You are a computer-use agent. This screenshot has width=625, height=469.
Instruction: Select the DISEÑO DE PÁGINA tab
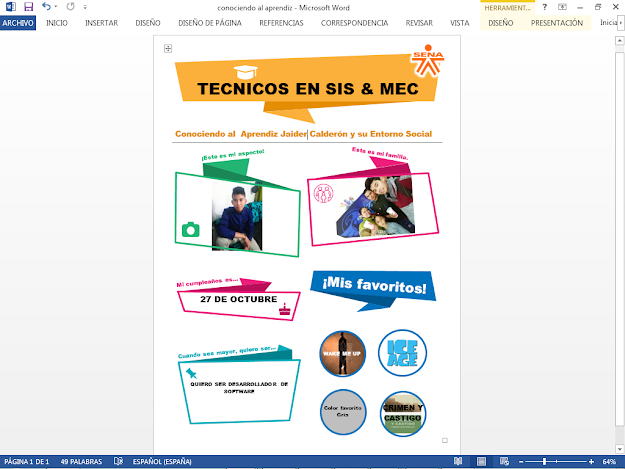tap(210, 23)
